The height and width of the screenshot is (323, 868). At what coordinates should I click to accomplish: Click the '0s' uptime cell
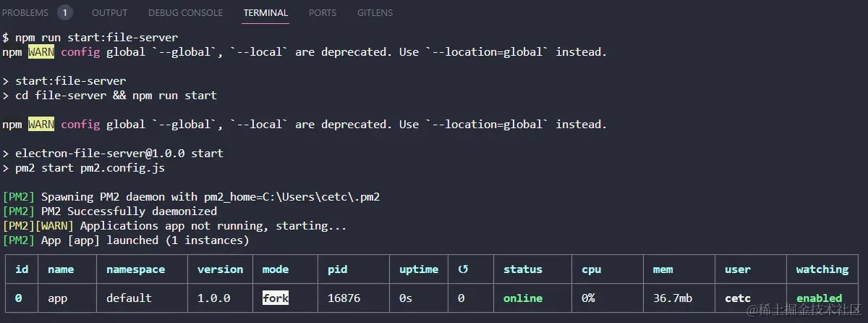[x=406, y=298]
